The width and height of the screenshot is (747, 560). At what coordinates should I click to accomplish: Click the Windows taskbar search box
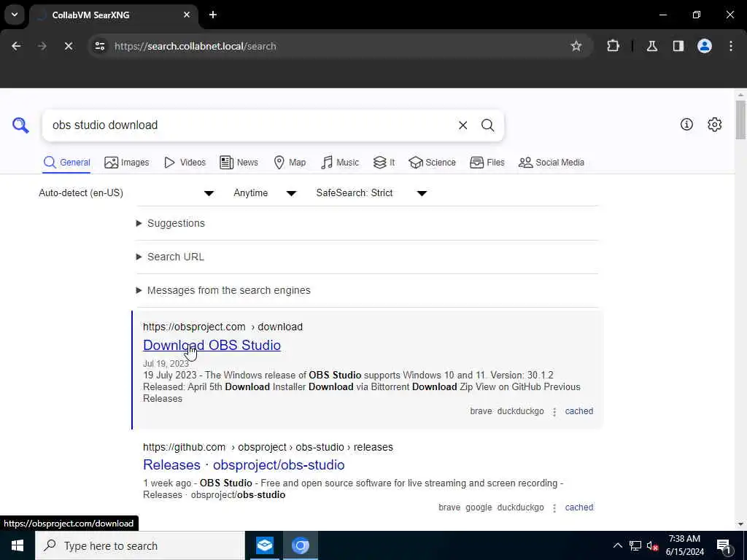click(140, 545)
